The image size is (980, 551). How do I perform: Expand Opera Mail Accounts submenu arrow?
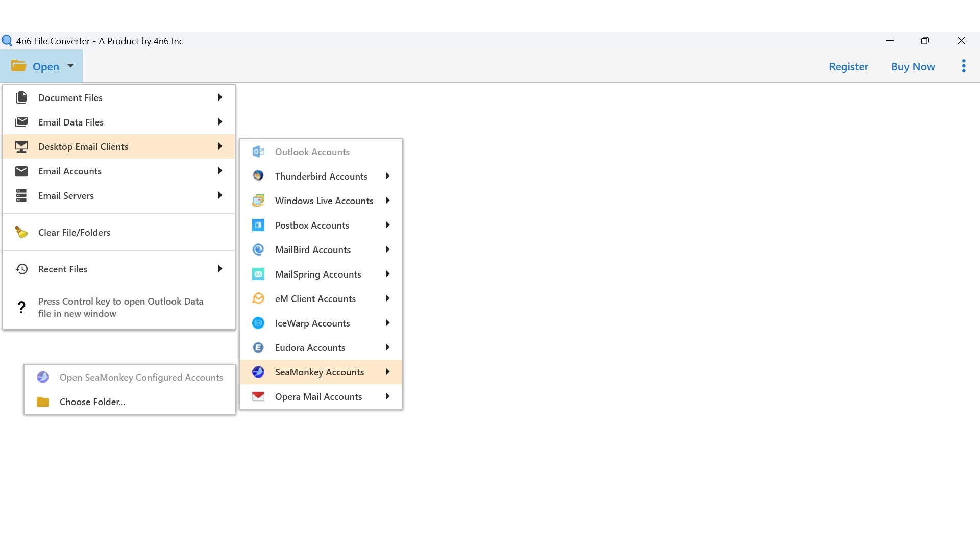coord(387,396)
